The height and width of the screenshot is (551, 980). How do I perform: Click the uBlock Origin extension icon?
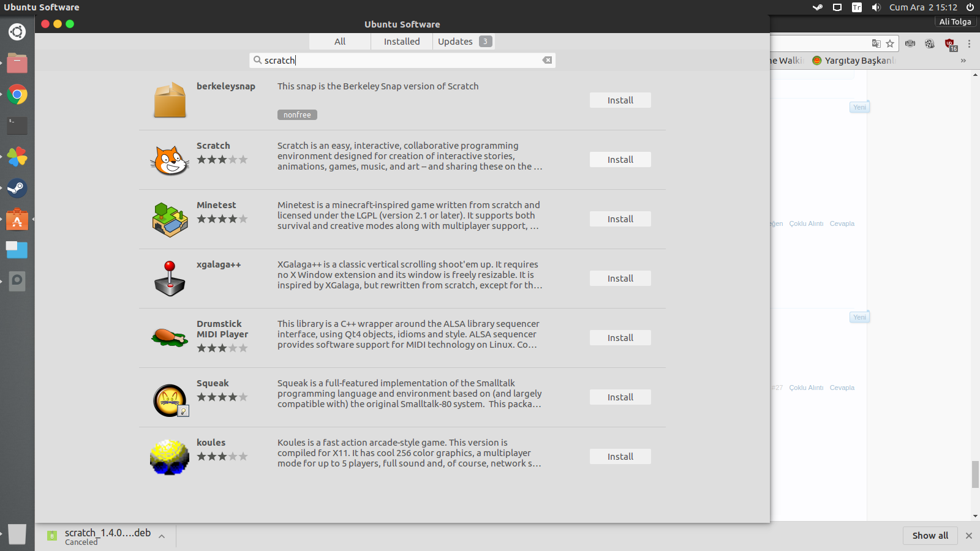pos(950,44)
